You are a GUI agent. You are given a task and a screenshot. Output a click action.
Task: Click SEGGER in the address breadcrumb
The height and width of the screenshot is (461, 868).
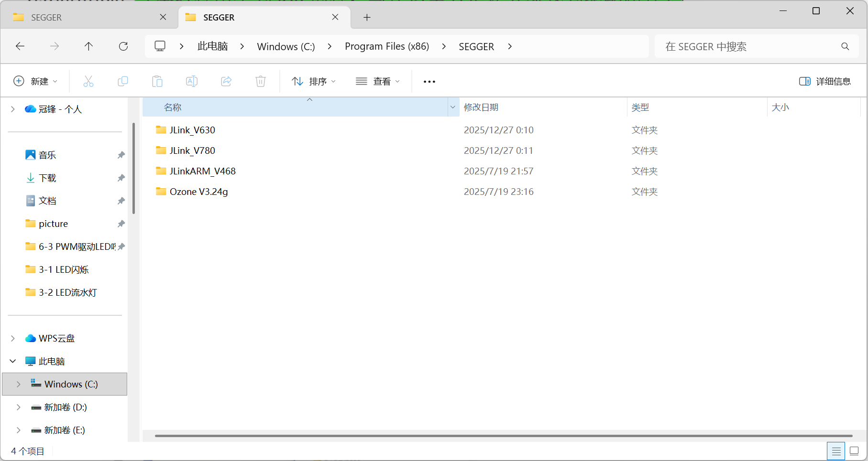coord(476,46)
